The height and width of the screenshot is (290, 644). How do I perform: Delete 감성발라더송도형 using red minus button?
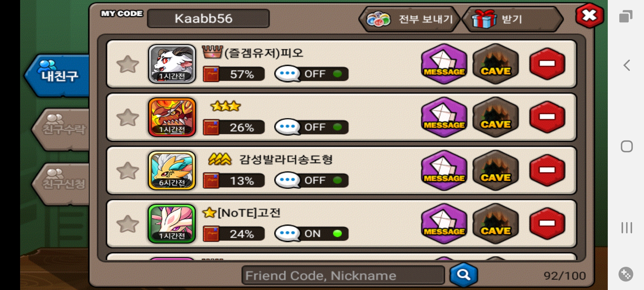point(547,170)
